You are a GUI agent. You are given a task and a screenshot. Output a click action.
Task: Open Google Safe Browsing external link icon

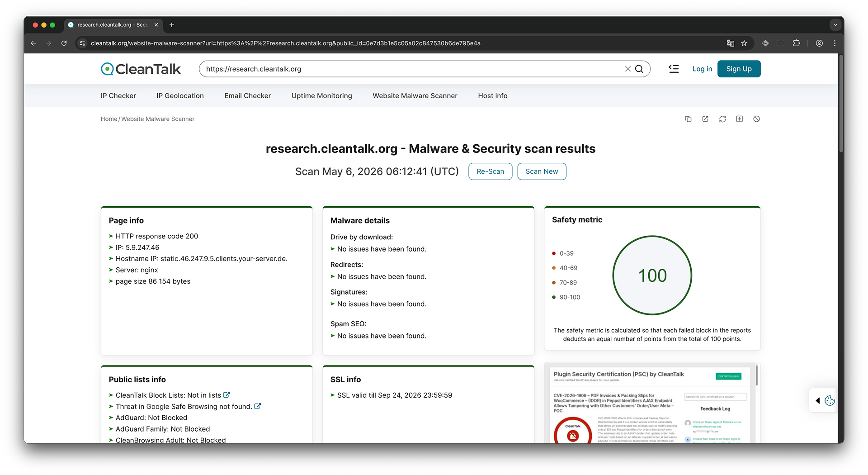point(258,406)
